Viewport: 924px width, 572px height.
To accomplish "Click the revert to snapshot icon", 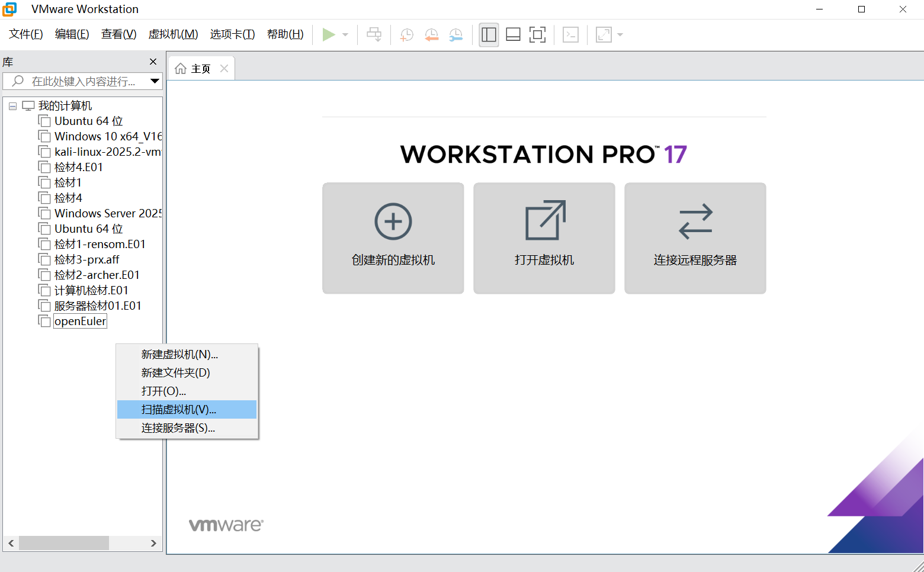I will coord(431,35).
